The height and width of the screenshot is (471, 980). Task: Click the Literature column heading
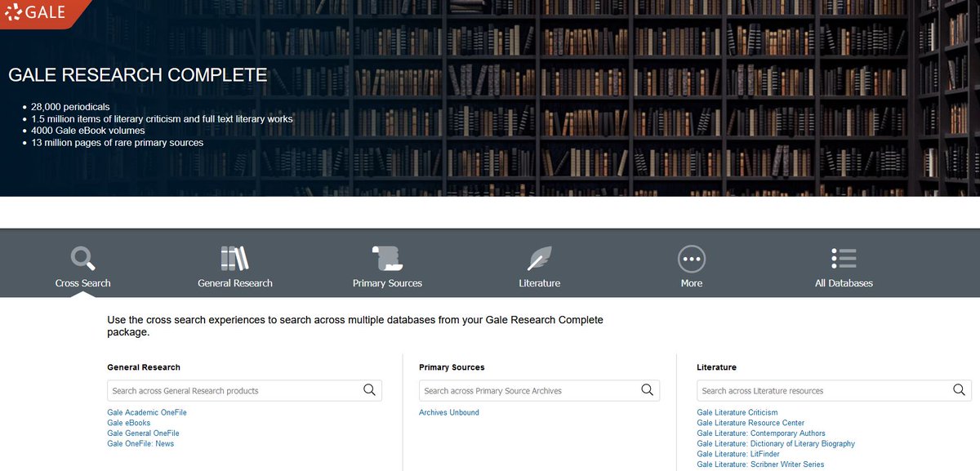pyautogui.click(x=716, y=367)
